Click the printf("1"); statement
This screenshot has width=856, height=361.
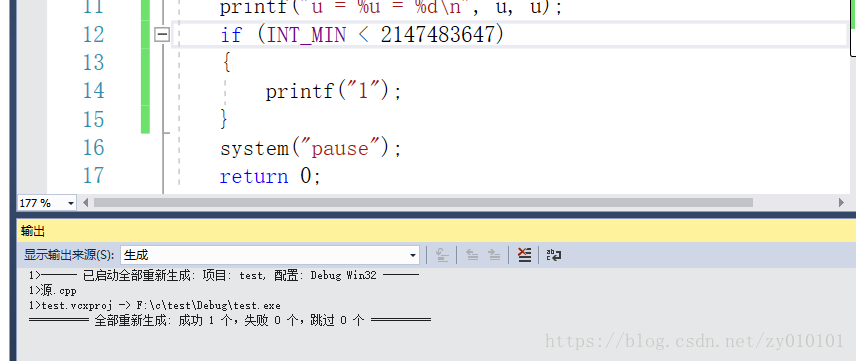334,91
